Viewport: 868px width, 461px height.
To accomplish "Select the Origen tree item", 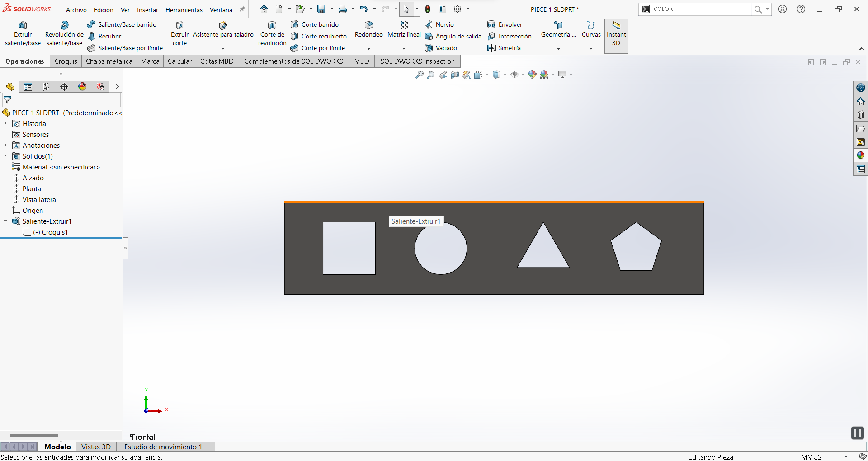I will [28, 210].
